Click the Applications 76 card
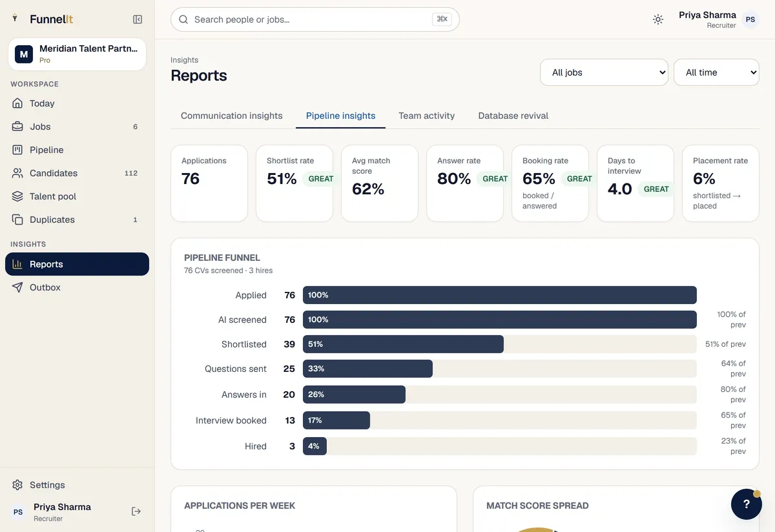 (209, 183)
